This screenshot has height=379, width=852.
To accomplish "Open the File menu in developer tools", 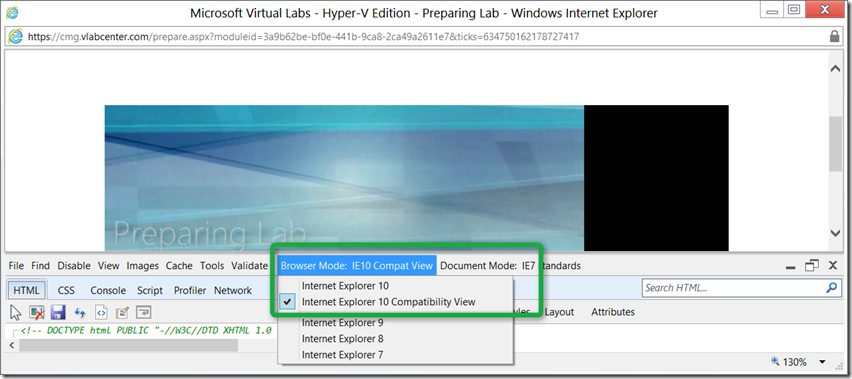I will [16, 266].
